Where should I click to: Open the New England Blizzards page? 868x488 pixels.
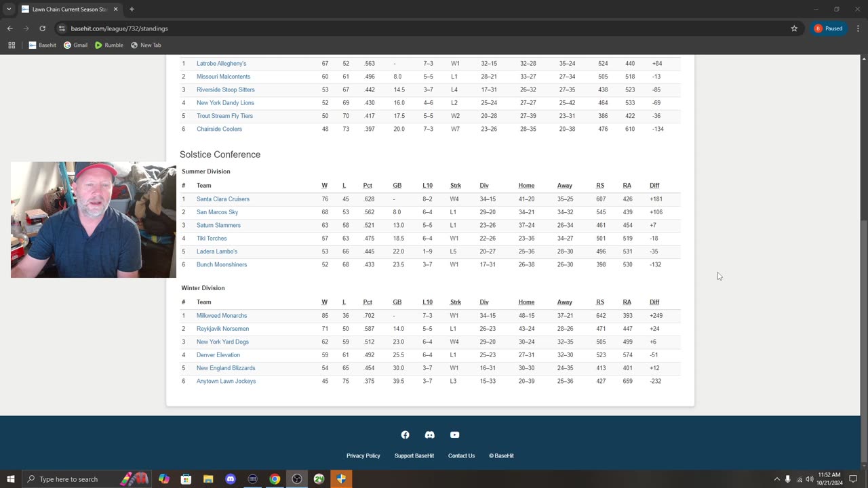pos(226,368)
